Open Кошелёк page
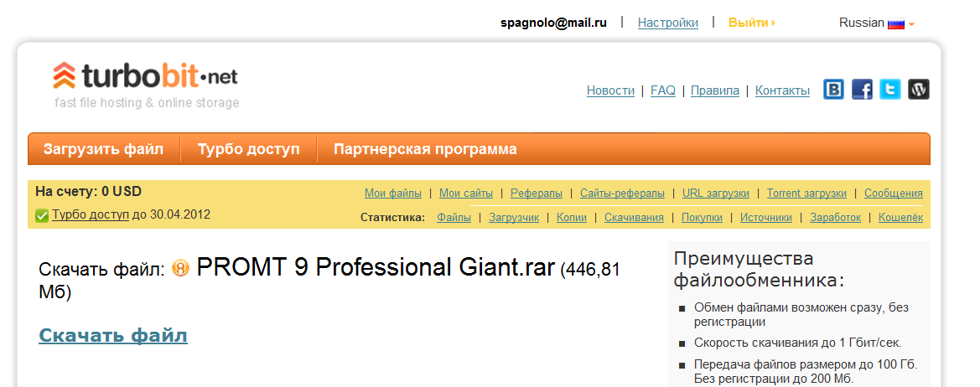 coord(900,218)
